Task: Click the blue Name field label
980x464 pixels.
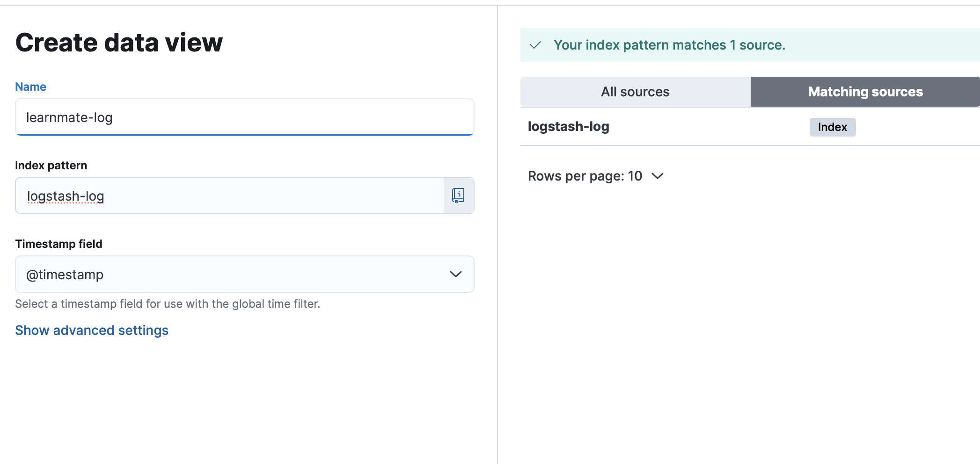Action: pos(30,87)
